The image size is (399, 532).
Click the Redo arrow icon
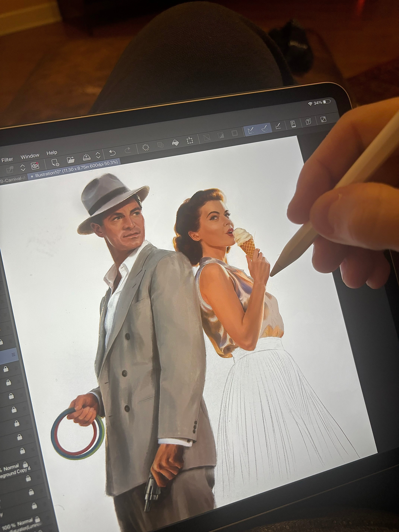128,150
